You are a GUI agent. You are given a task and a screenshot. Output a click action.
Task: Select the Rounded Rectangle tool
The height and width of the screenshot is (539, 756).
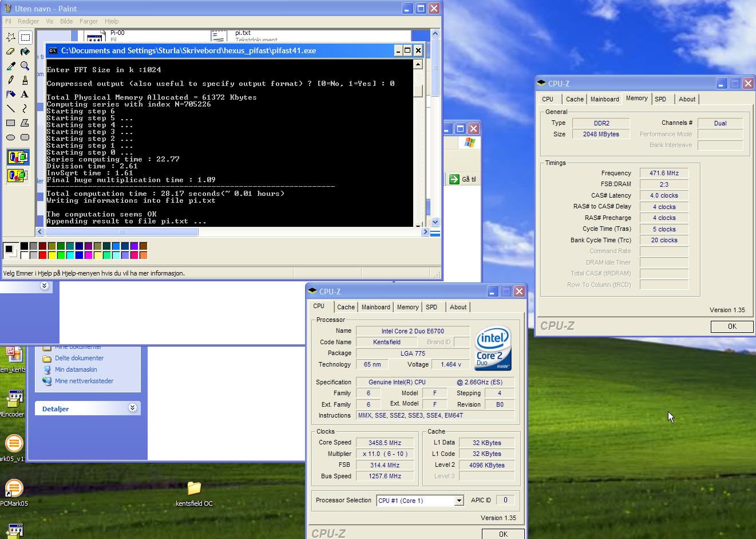click(25, 137)
